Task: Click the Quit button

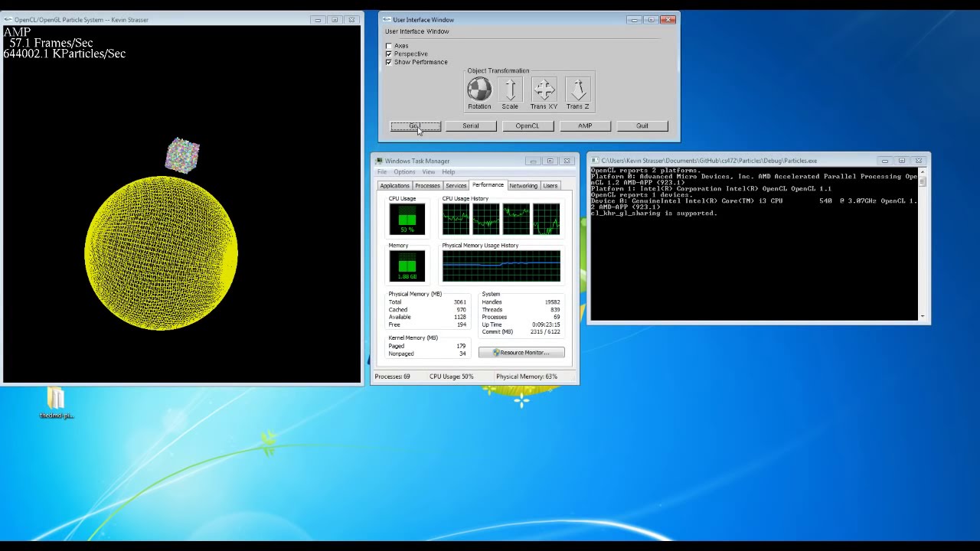Action: 642,126
